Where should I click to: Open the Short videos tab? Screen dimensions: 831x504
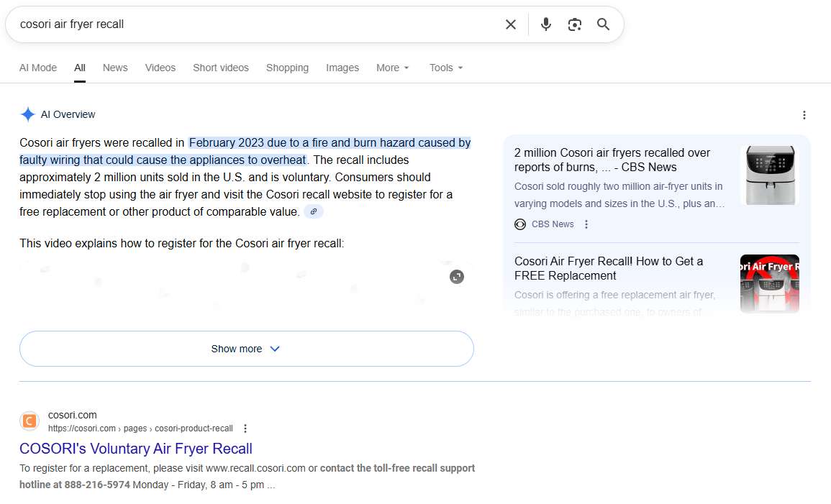220,68
